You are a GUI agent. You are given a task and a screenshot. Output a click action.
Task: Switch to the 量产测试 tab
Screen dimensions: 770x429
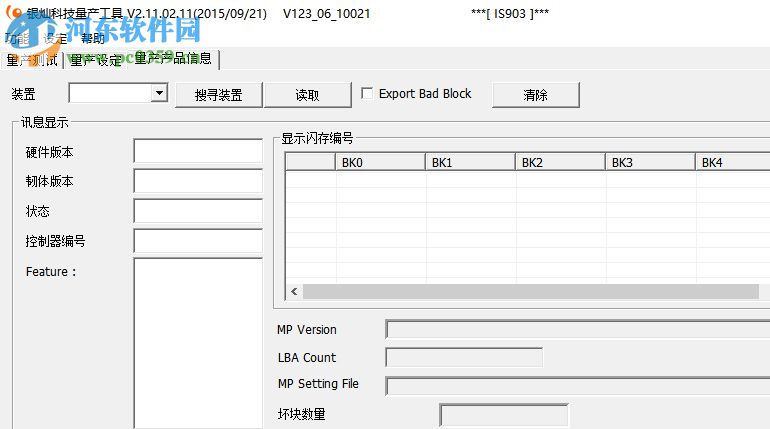tap(32, 60)
